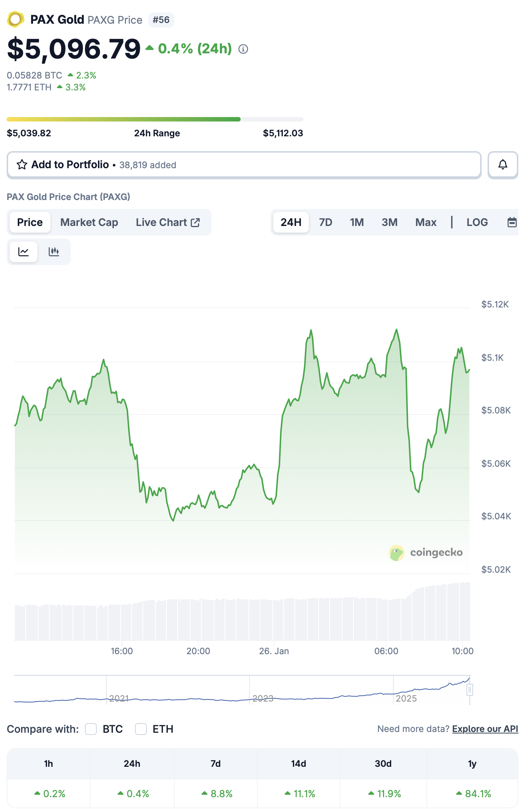Select the Market Cap tab

(89, 222)
